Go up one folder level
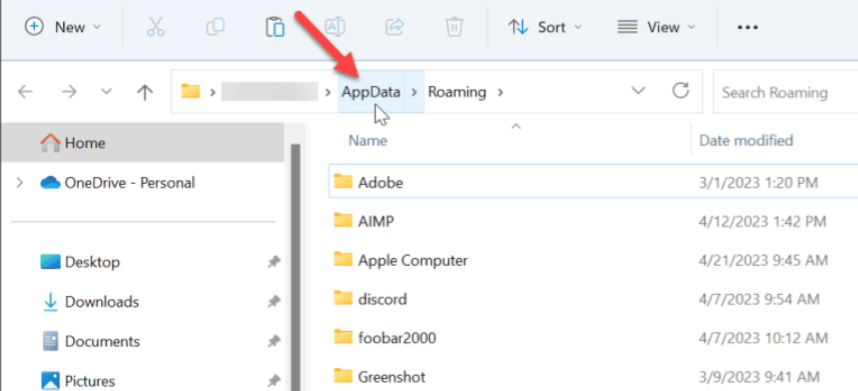The height and width of the screenshot is (391, 858). (x=144, y=92)
